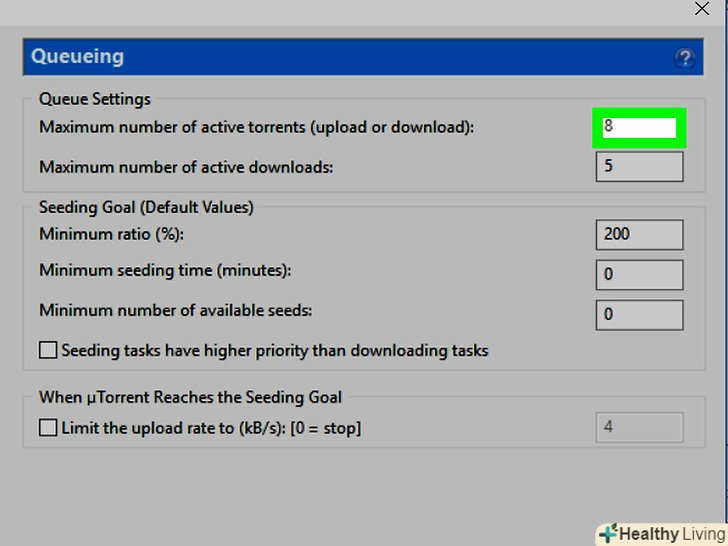Click the 'Minimum ratio (%):' label

pos(111,234)
